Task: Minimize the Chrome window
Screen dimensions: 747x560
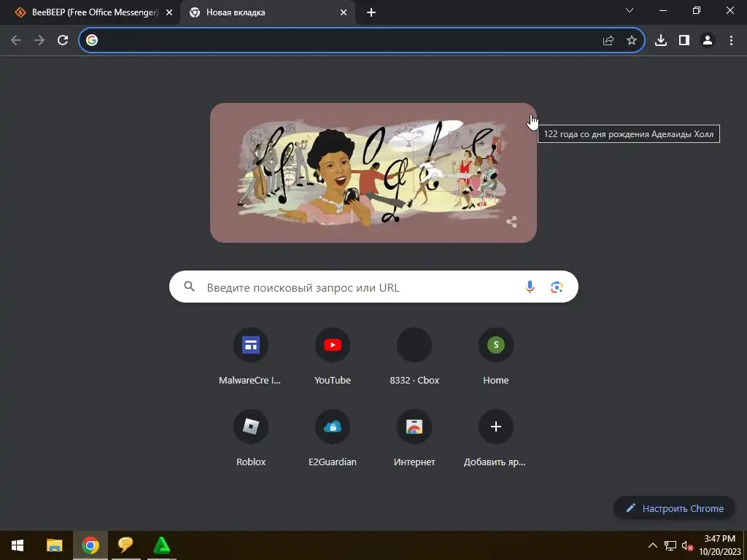Action: (x=663, y=10)
